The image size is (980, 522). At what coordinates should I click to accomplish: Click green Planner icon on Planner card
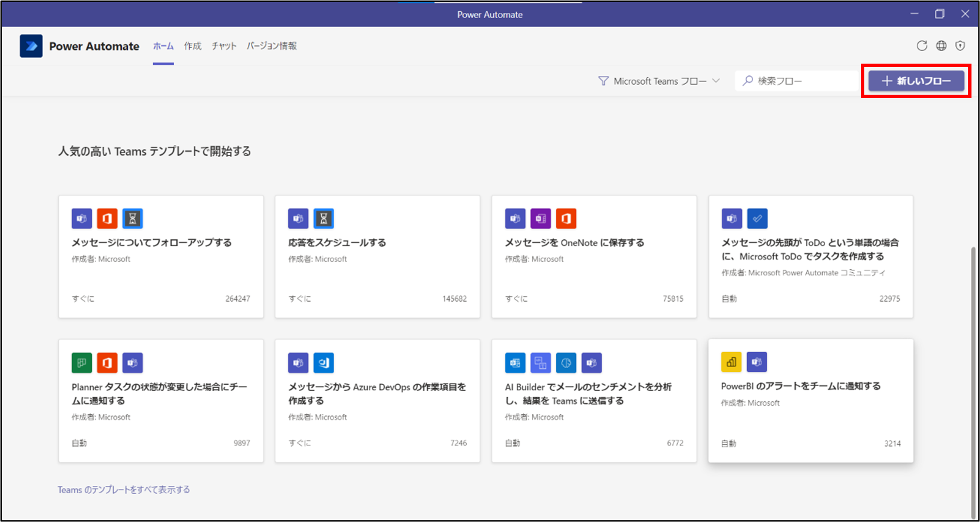coord(82,363)
